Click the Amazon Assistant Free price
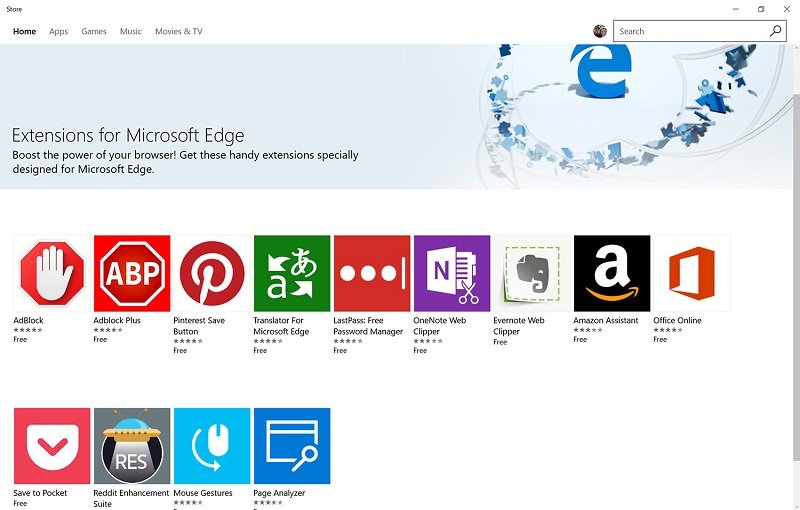This screenshot has width=800, height=510. (x=580, y=339)
